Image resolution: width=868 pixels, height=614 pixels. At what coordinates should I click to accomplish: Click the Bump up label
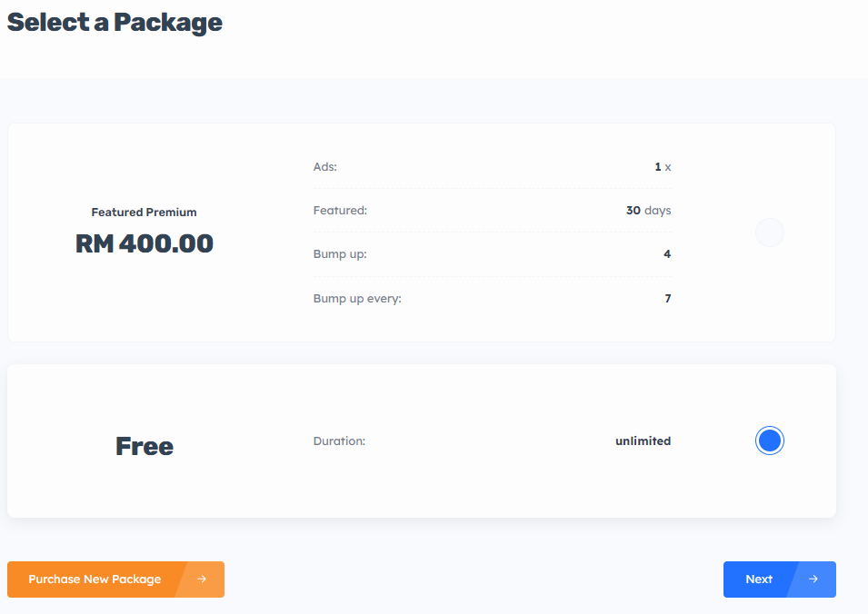[x=340, y=254]
